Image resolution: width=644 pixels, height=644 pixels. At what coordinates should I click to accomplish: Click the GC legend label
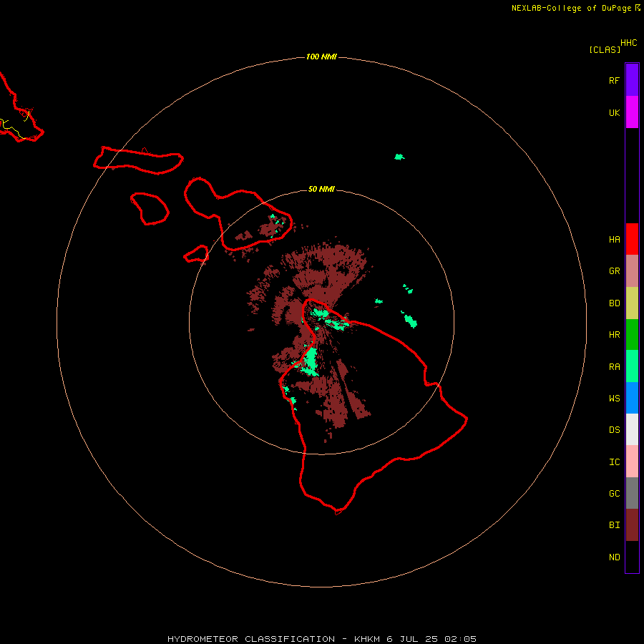tap(614, 494)
